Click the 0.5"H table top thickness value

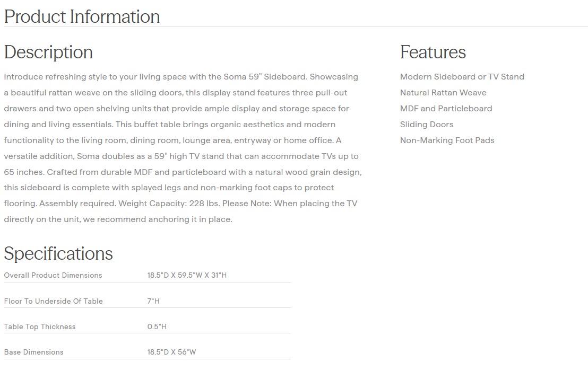157,326
